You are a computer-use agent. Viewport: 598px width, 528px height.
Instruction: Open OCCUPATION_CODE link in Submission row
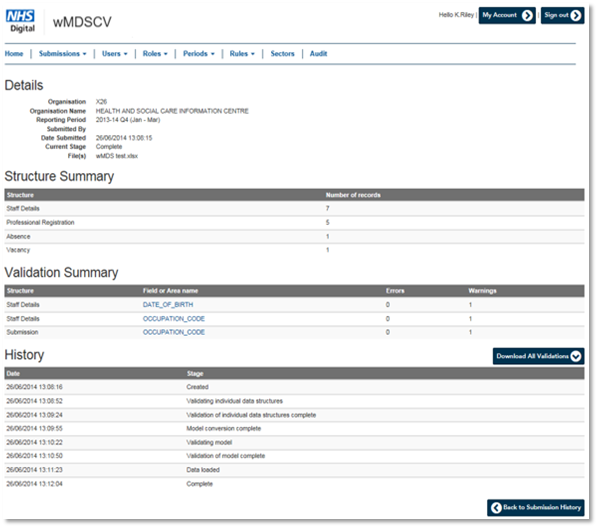(174, 332)
